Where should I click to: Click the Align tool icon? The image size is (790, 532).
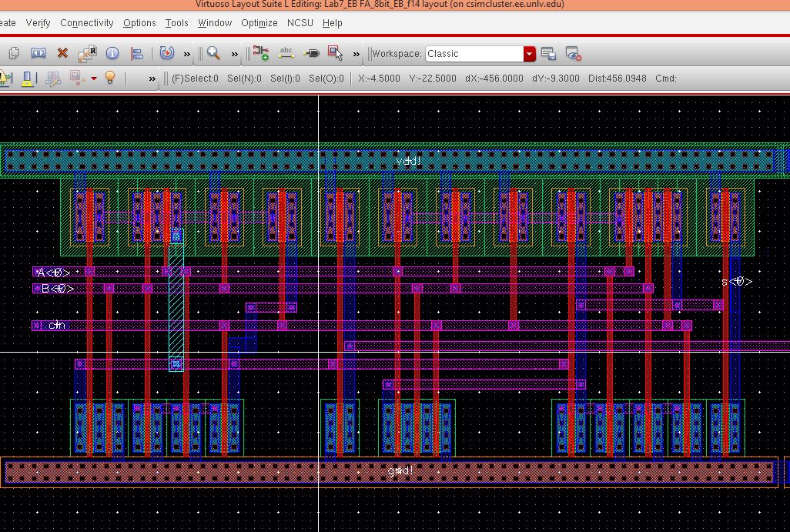tap(137, 53)
